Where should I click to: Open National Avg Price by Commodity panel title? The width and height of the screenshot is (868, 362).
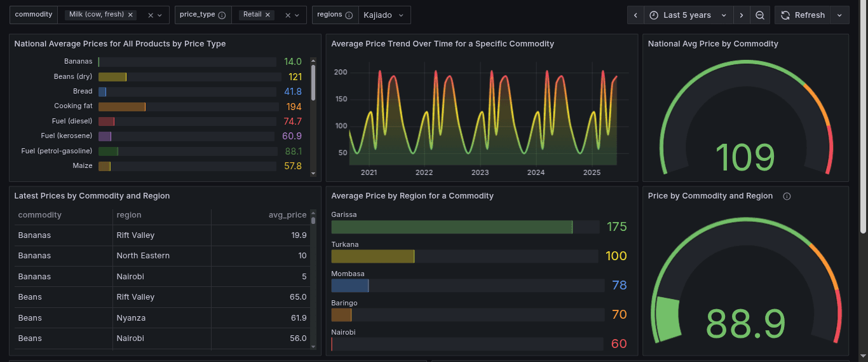[712, 44]
